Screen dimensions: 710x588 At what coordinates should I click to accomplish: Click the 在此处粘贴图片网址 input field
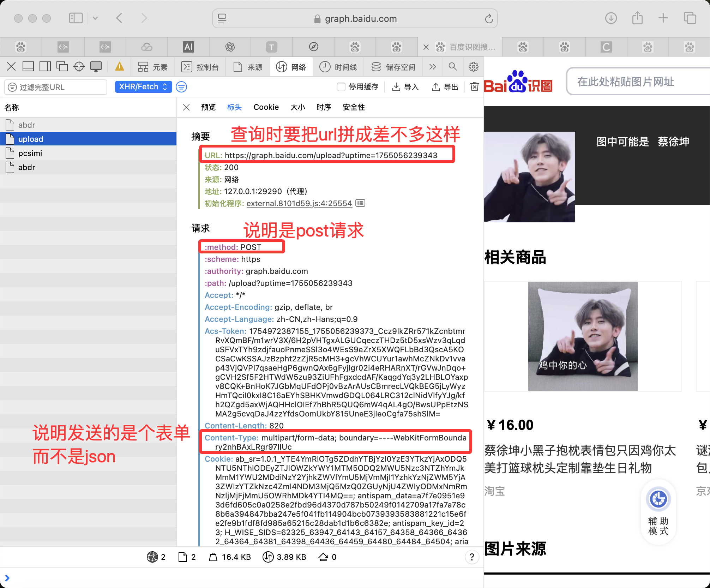[x=638, y=82]
